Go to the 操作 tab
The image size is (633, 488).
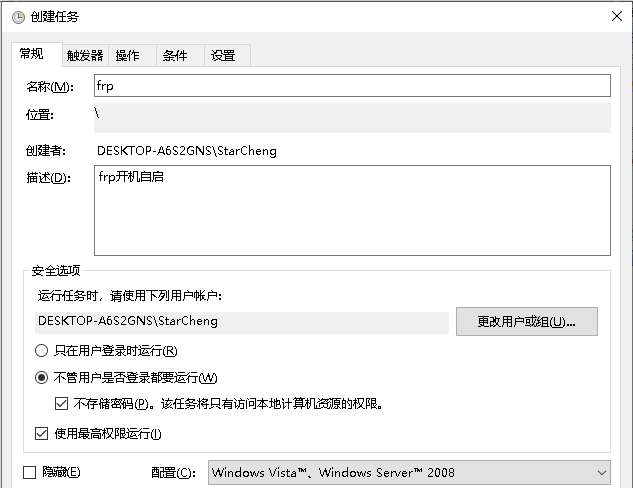point(127,55)
